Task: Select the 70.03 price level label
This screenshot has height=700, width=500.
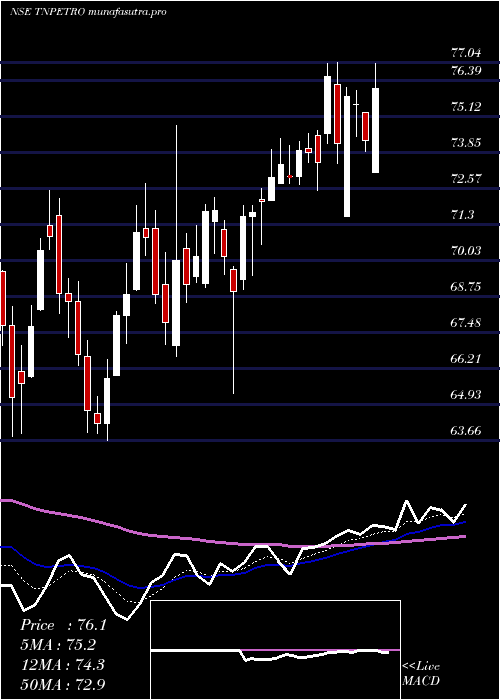Action: (466, 251)
